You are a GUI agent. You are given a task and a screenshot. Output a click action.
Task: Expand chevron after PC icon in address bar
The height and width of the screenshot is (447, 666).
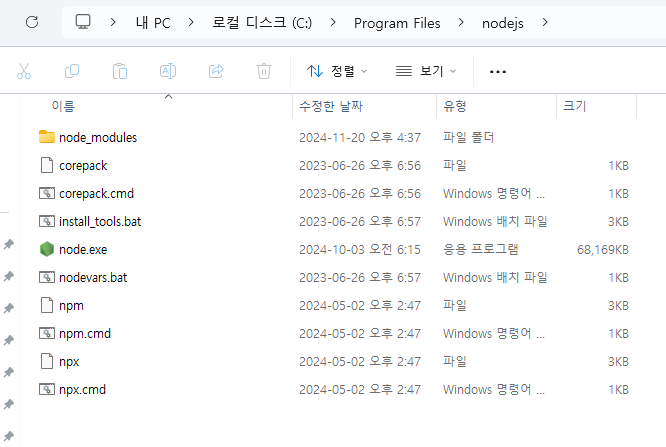113,22
